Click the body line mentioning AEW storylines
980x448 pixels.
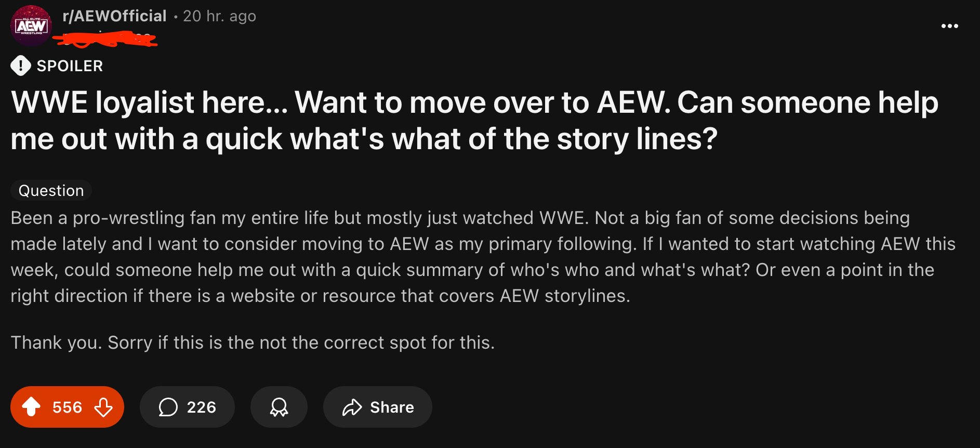pyautogui.click(x=320, y=296)
